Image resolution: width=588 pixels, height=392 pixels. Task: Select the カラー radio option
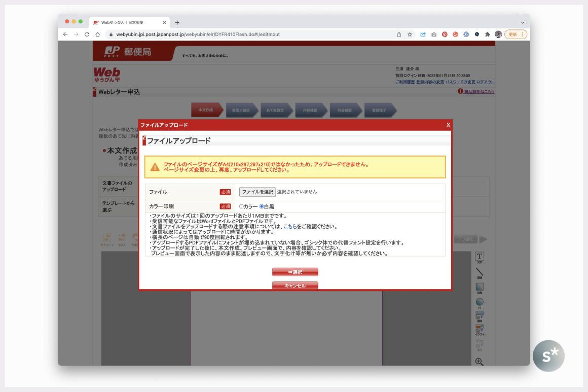pyautogui.click(x=242, y=206)
